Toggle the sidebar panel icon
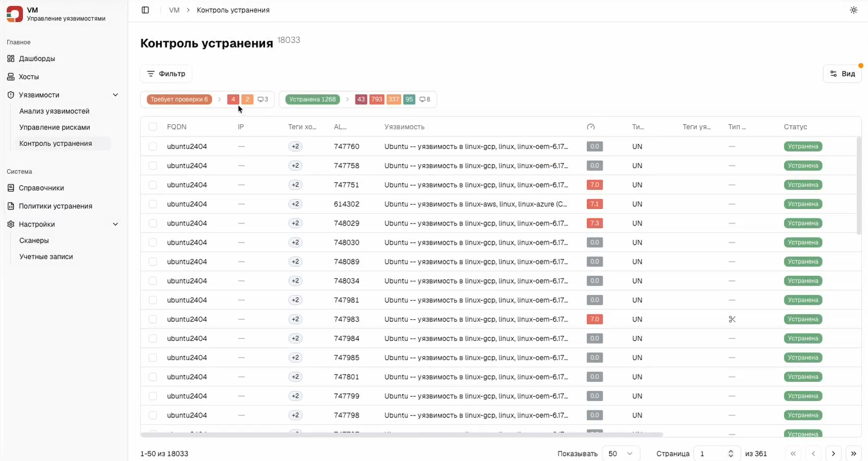Viewport: 868px width, 461px height. [145, 10]
